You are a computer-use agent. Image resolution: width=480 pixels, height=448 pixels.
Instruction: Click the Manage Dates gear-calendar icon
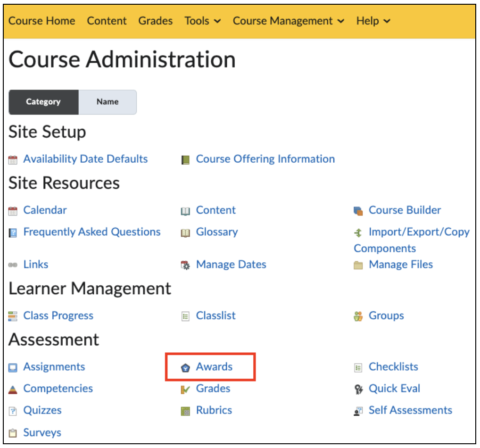185,265
